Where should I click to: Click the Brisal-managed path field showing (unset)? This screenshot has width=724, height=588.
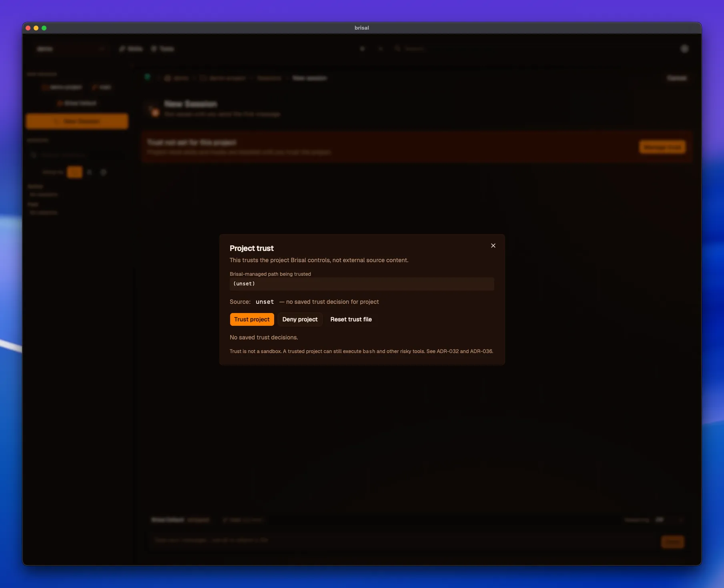tap(362, 284)
